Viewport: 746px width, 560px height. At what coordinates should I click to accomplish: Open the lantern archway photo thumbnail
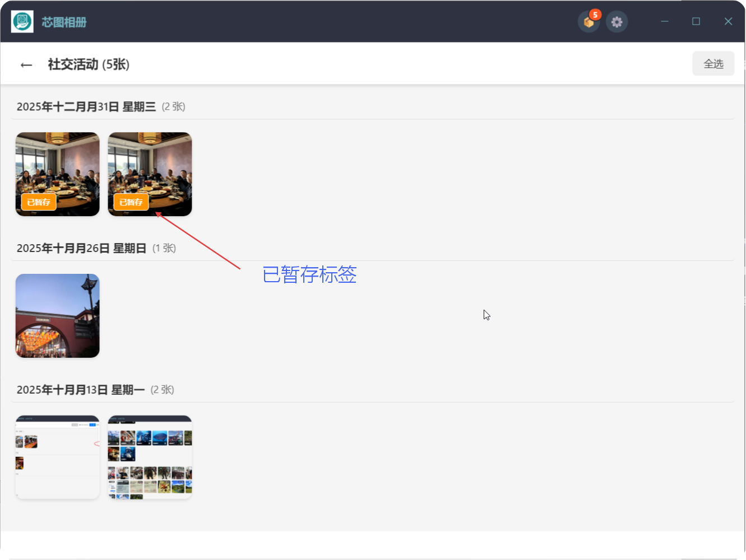tap(57, 315)
